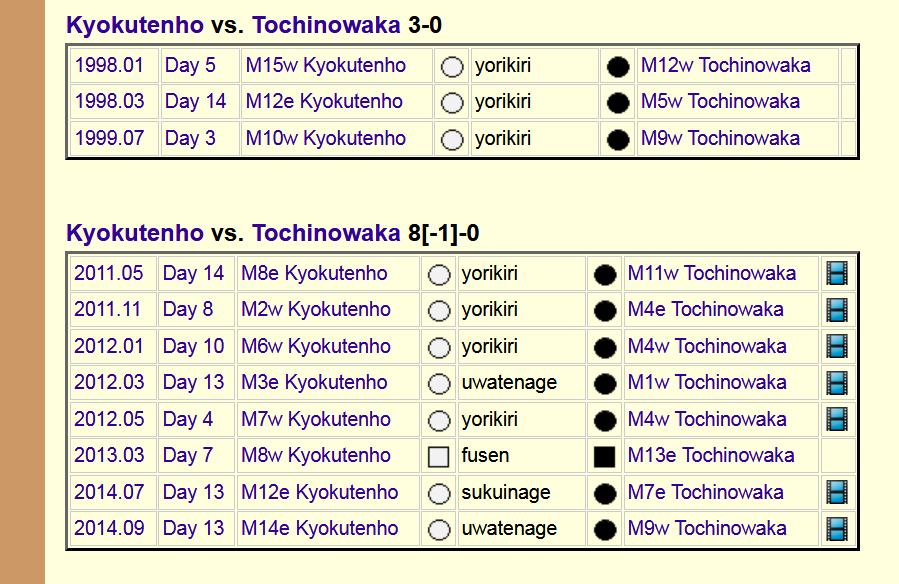Select M10w Kyokutenho rank link
Image resolution: width=899 pixels, height=584 pixels.
(326, 138)
